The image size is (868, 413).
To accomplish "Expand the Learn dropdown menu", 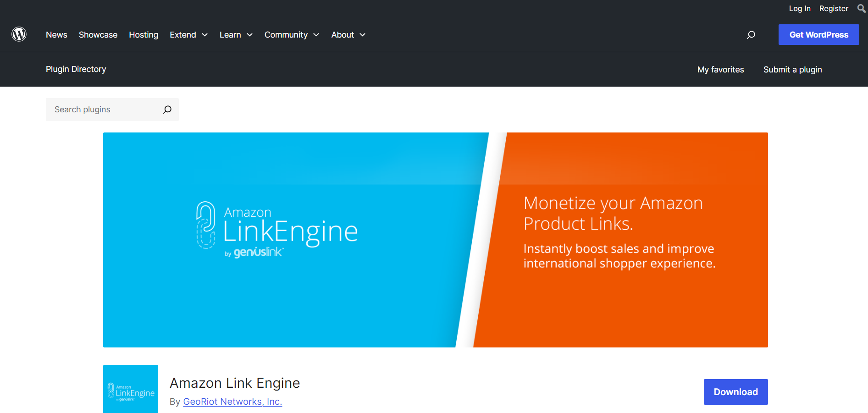I will (236, 35).
